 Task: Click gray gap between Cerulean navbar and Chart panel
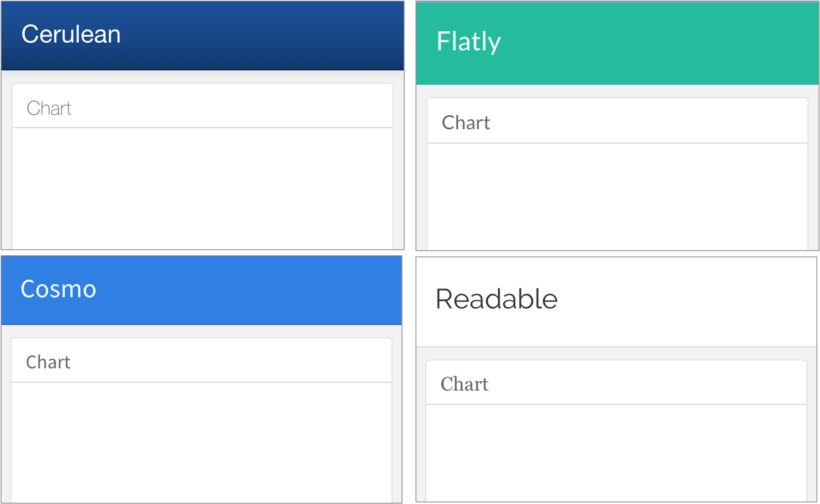202,77
